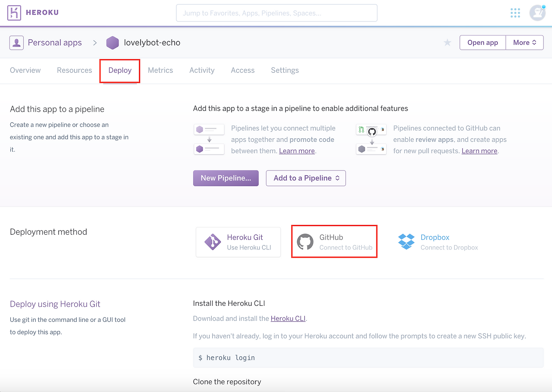Click Learn more about promoting code
This screenshot has width=552, height=392.
click(297, 151)
